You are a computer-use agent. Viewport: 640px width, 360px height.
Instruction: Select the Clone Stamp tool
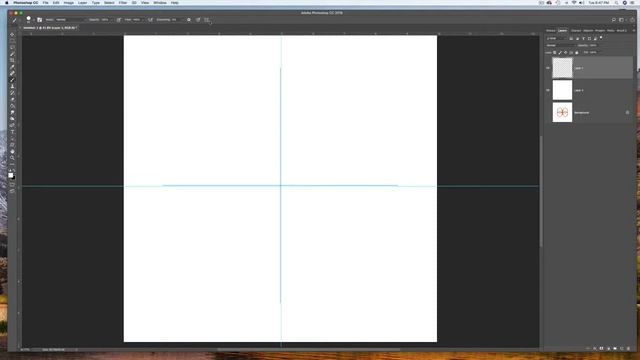(x=12, y=86)
